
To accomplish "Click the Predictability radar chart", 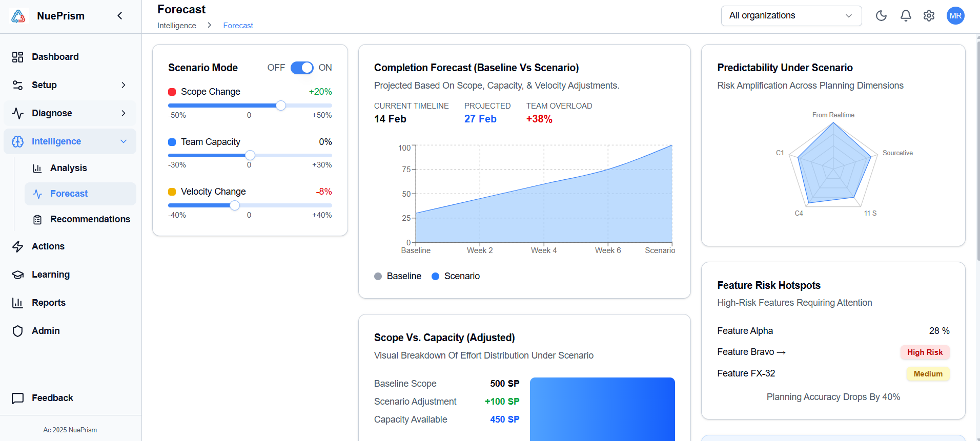I will [833, 165].
